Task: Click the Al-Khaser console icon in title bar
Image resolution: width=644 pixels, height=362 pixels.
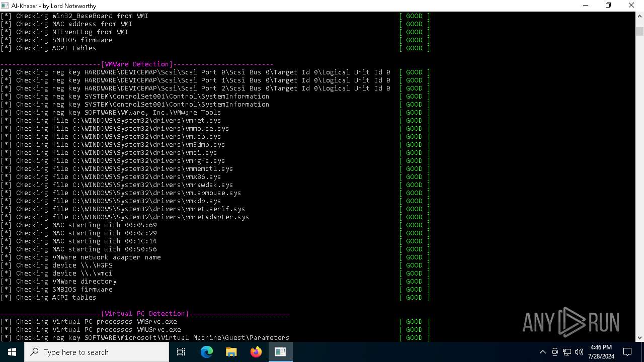Action: [5, 6]
